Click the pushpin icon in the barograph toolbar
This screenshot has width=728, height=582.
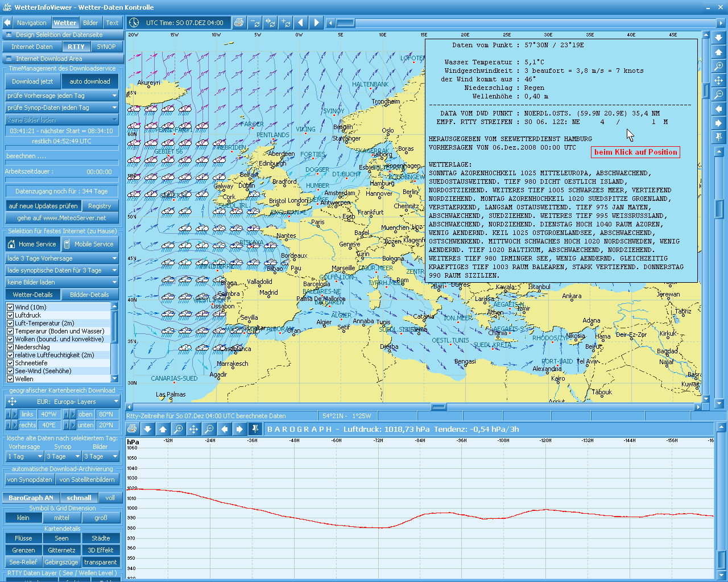pyautogui.click(x=255, y=429)
